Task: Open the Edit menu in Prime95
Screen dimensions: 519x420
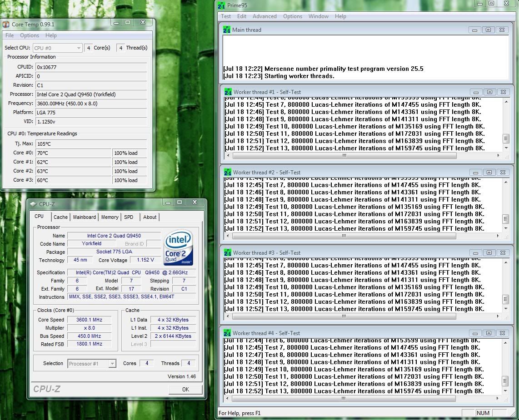Action: coord(242,16)
